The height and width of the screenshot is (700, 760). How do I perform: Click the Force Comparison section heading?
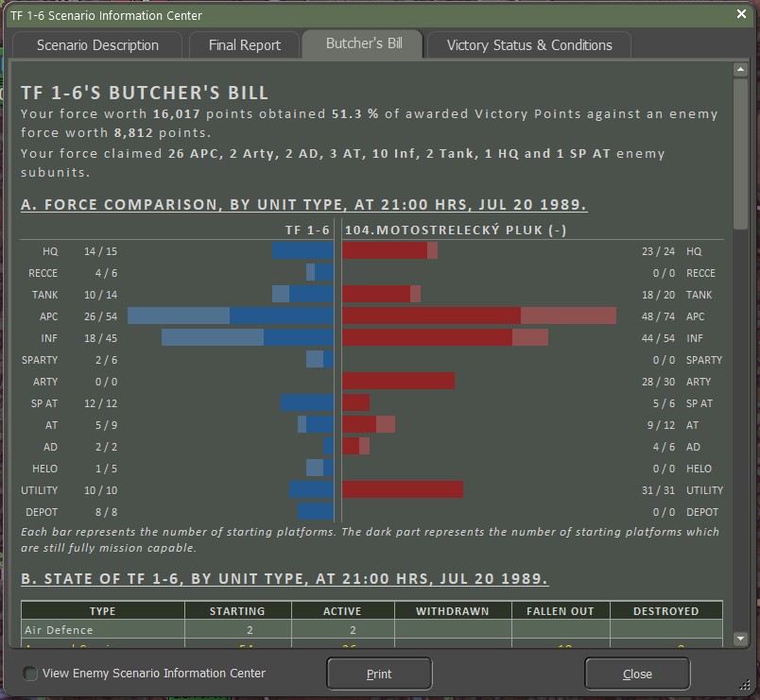(303, 204)
